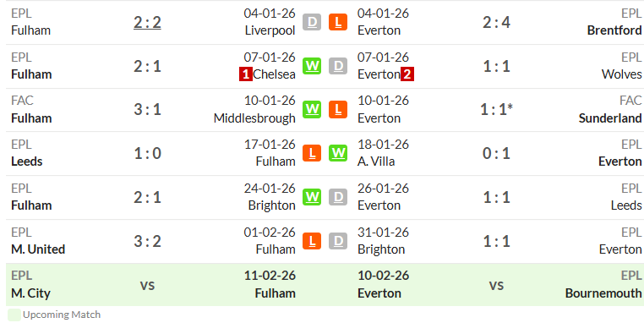This screenshot has height=323, width=644.
Task: Click the grey D badge for Fulham-Liverpool
Action: tap(312, 22)
